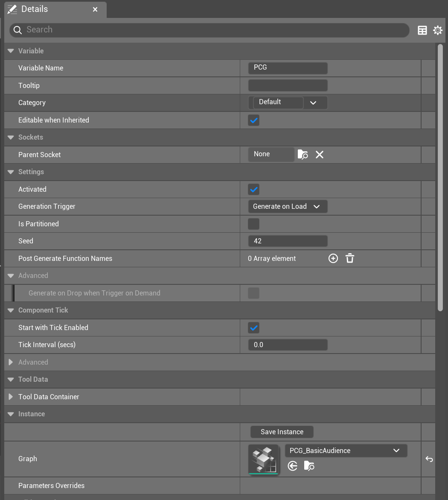This screenshot has height=500, width=448.
Task: Browse to PCG_BasicAudience in Content Browser
Action: pos(309,466)
